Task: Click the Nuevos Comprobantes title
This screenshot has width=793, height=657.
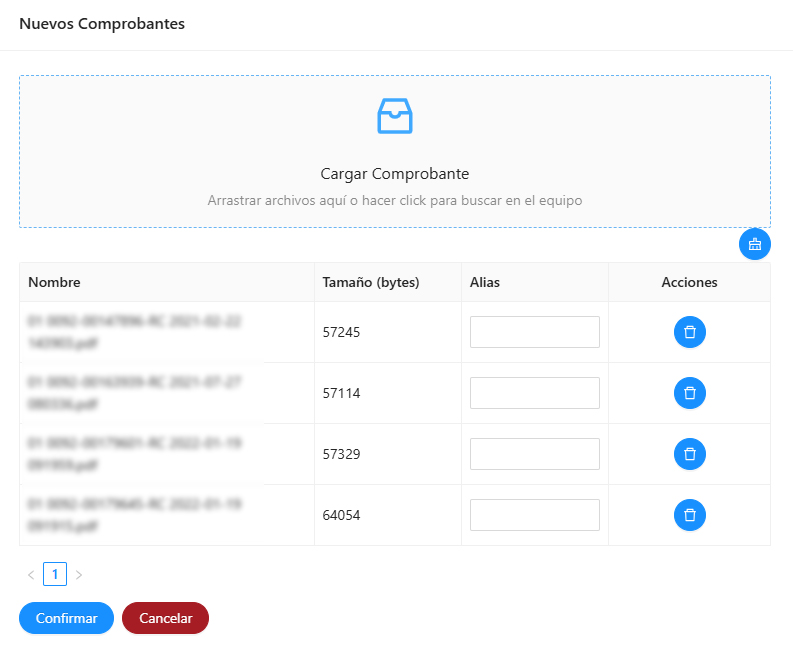Action: coord(102,24)
